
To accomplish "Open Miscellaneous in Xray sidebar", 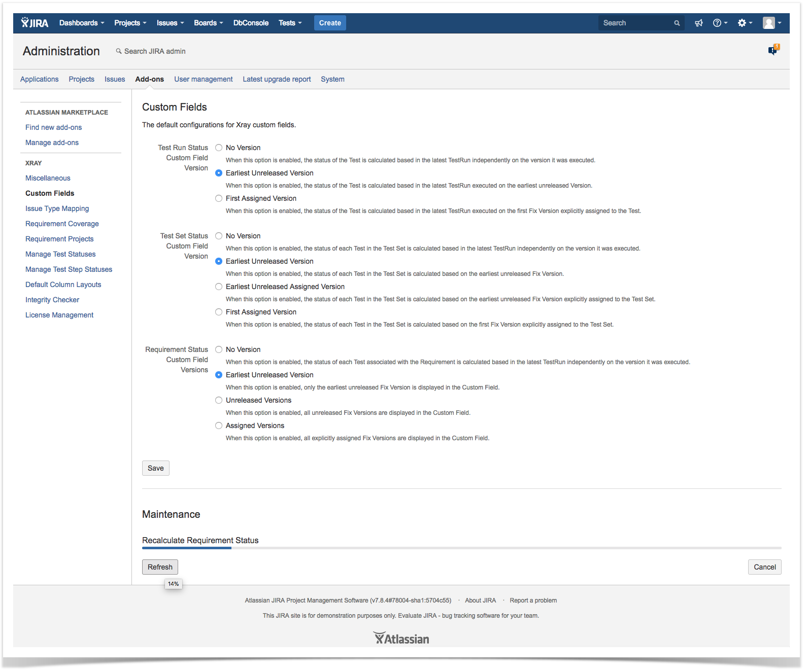I will [48, 178].
